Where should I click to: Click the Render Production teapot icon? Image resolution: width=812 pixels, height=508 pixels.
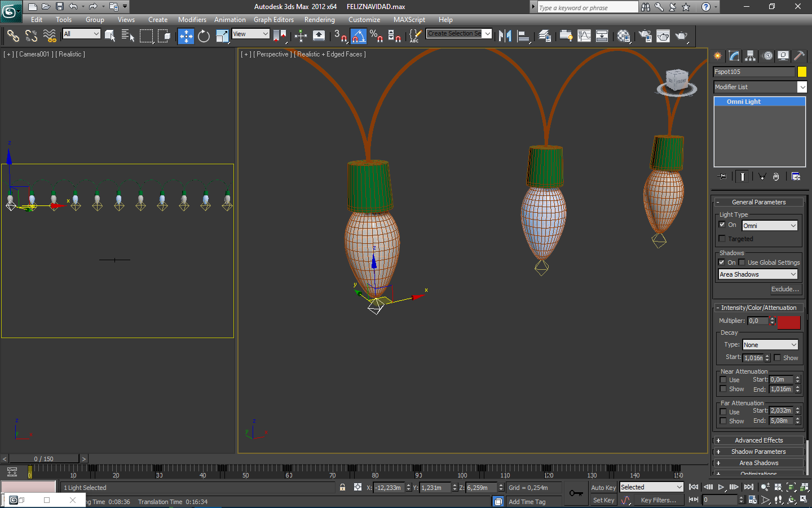click(x=682, y=36)
